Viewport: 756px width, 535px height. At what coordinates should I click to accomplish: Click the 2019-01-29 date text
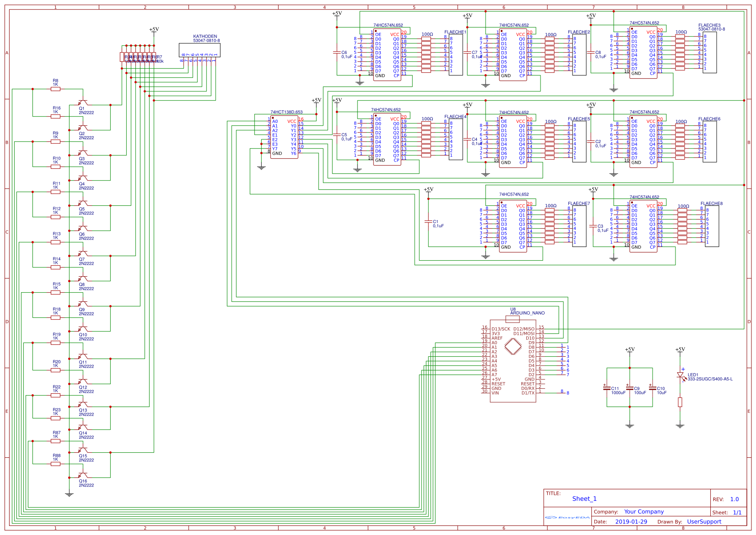coord(632,521)
